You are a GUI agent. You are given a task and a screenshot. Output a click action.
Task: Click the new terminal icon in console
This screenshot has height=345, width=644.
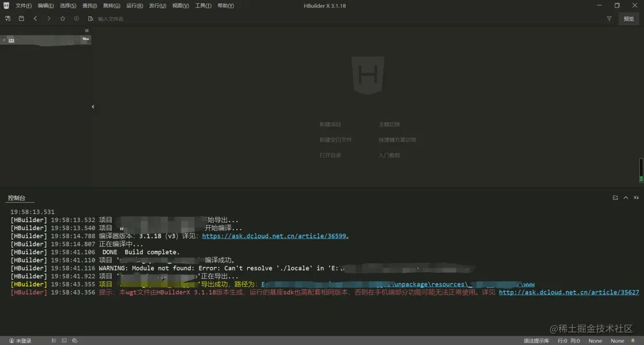615,198
